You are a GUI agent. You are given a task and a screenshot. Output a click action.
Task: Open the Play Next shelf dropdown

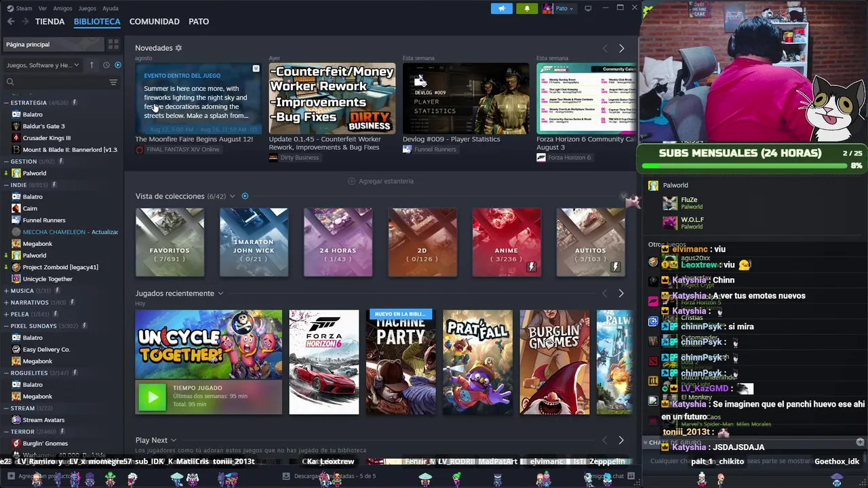(x=174, y=441)
